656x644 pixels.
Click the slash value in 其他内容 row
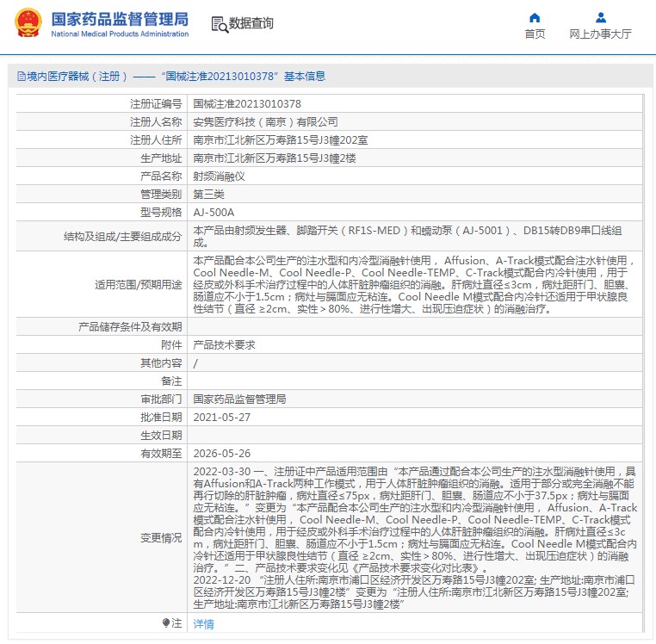pyautogui.click(x=195, y=363)
